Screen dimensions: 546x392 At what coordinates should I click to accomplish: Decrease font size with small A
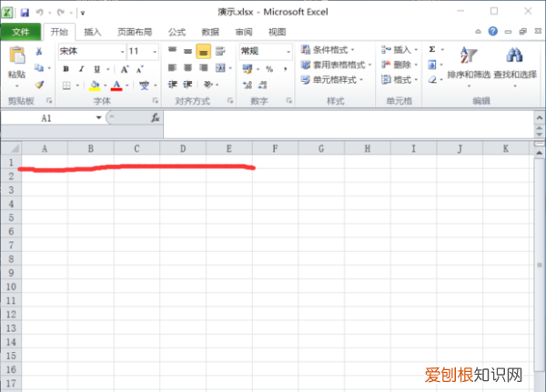139,69
